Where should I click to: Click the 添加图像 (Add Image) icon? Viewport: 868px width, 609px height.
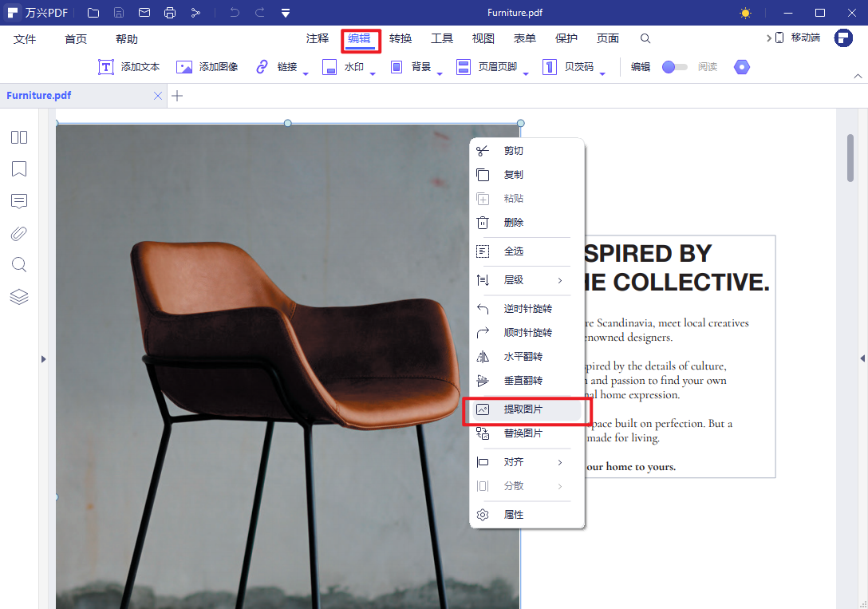point(184,67)
